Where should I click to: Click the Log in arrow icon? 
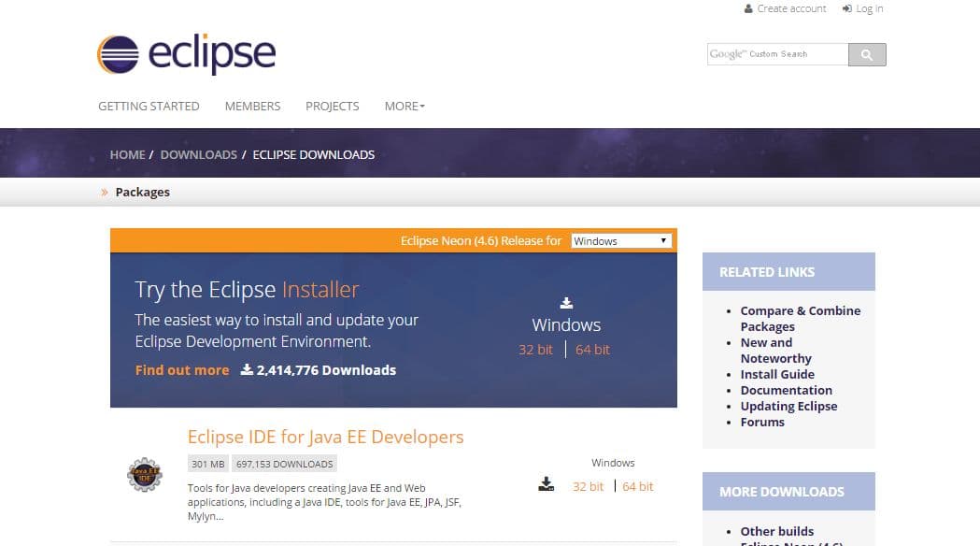[x=847, y=8]
